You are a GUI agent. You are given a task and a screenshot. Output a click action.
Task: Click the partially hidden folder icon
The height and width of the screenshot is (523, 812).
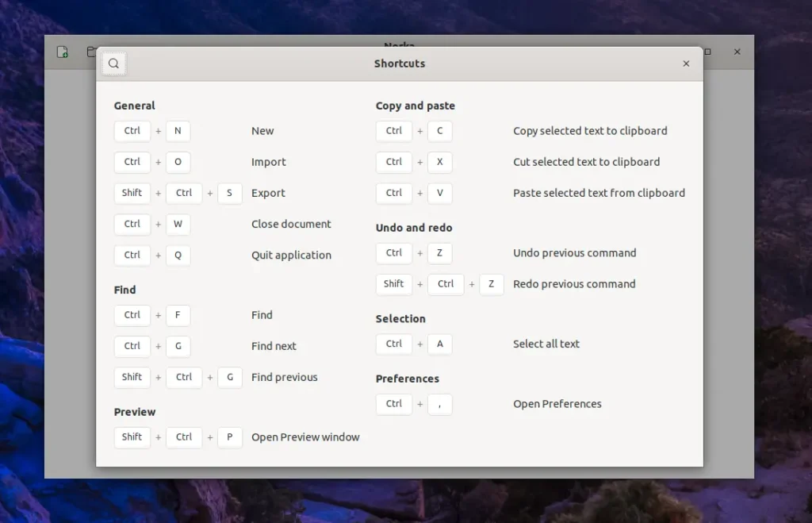point(91,52)
